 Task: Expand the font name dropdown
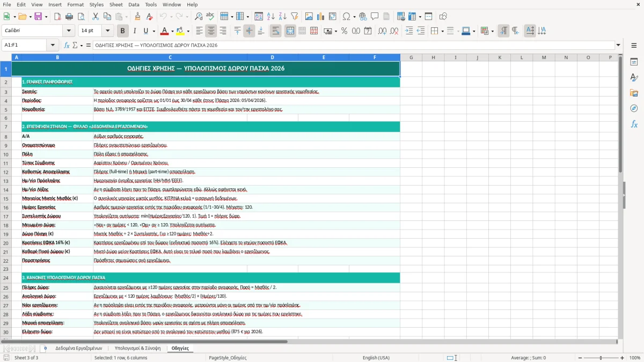pyautogui.click(x=71, y=31)
